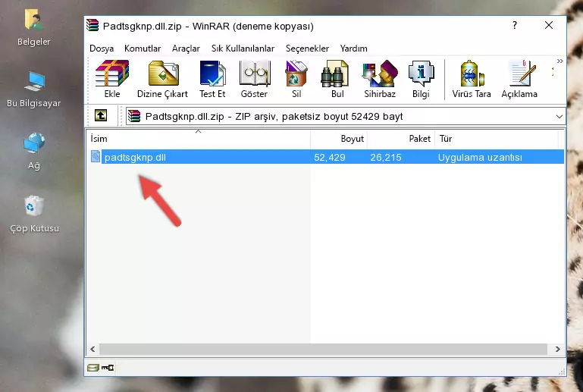The width and height of the screenshot is (583, 392).
Task: Go up one folder level
Action: (101, 116)
